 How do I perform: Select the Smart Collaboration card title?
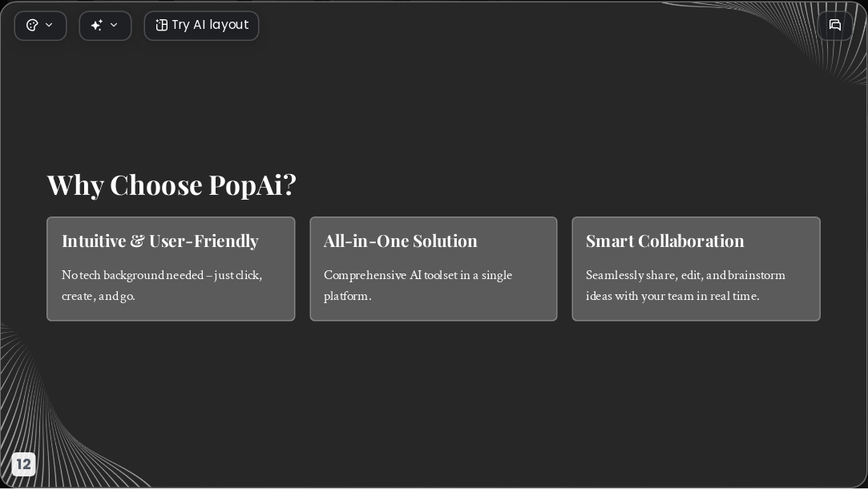[x=665, y=241]
